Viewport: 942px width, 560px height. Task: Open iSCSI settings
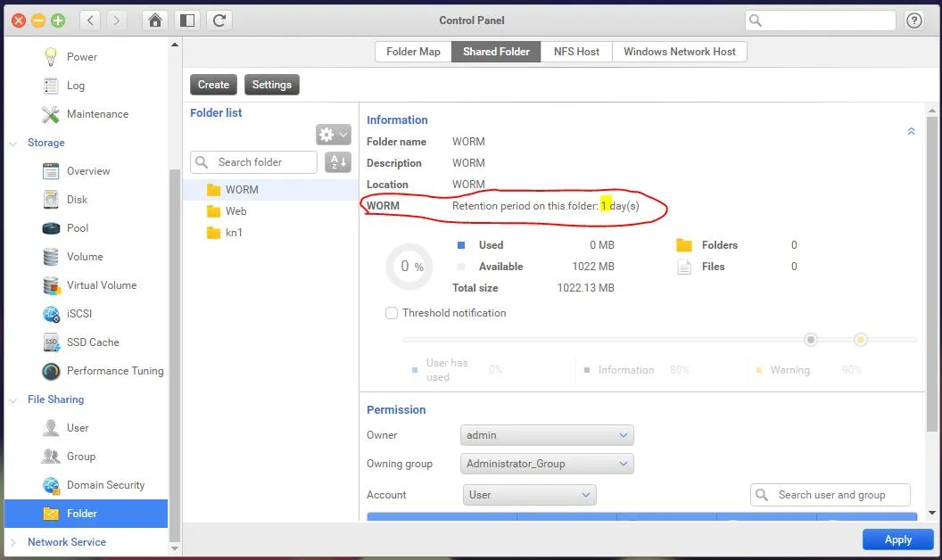coord(79,314)
